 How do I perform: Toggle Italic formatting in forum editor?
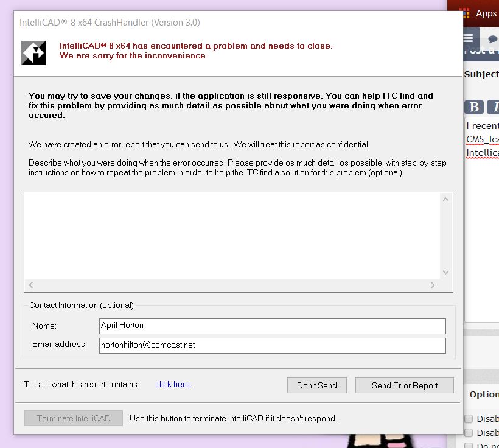(x=494, y=107)
